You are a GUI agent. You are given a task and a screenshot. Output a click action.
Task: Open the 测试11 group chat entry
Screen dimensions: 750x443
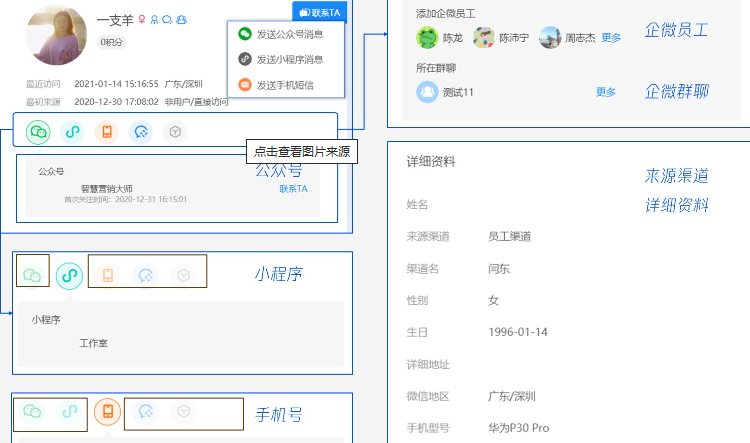(445, 92)
